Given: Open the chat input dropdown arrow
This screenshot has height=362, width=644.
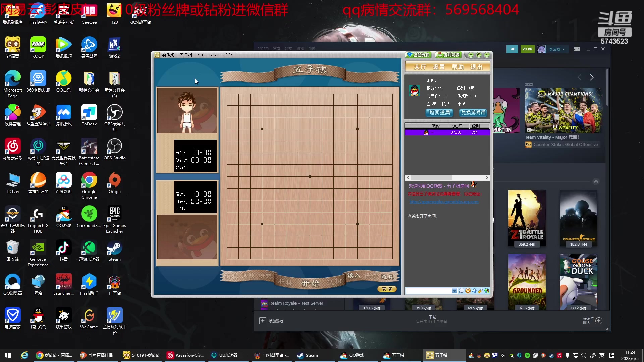Looking at the screenshot, I should (x=454, y=291).
